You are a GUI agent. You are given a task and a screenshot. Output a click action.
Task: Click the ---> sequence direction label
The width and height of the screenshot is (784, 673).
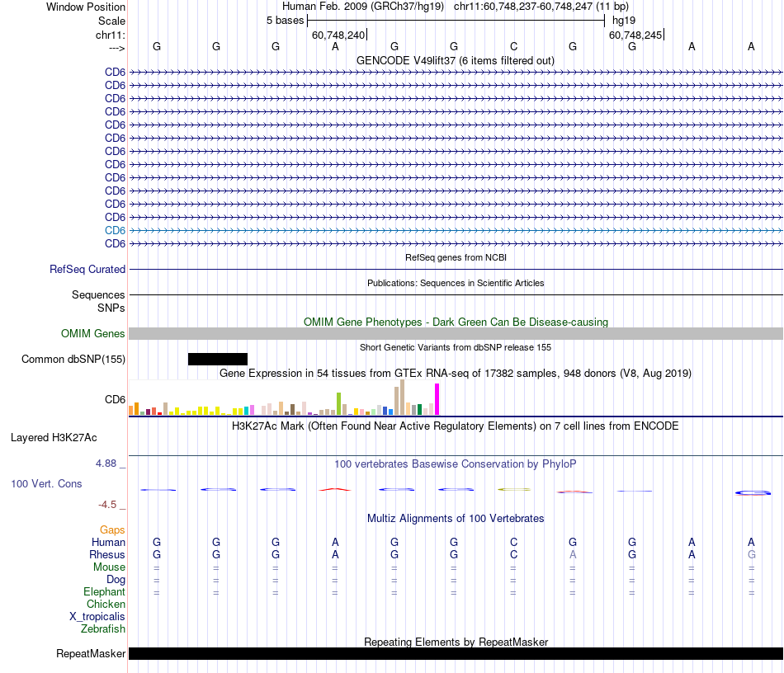tap(116, 48)
